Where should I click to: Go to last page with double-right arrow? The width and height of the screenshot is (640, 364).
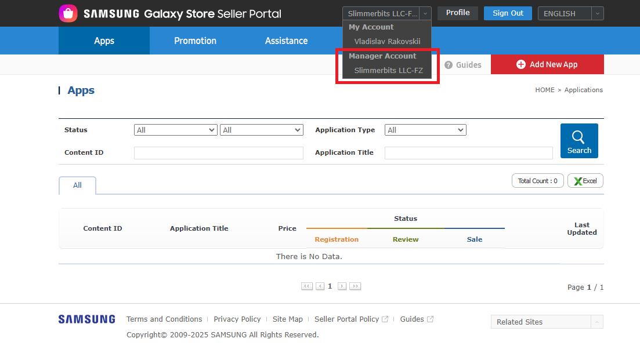[355, 286]
